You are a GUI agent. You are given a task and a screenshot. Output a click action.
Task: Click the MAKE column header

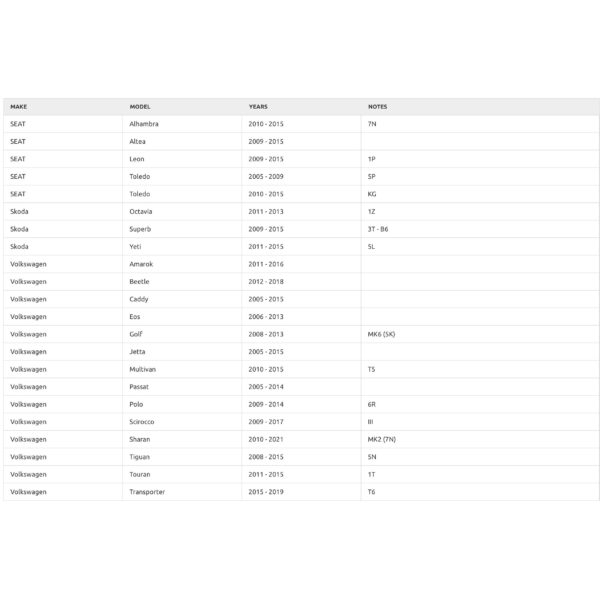[19, 106]
